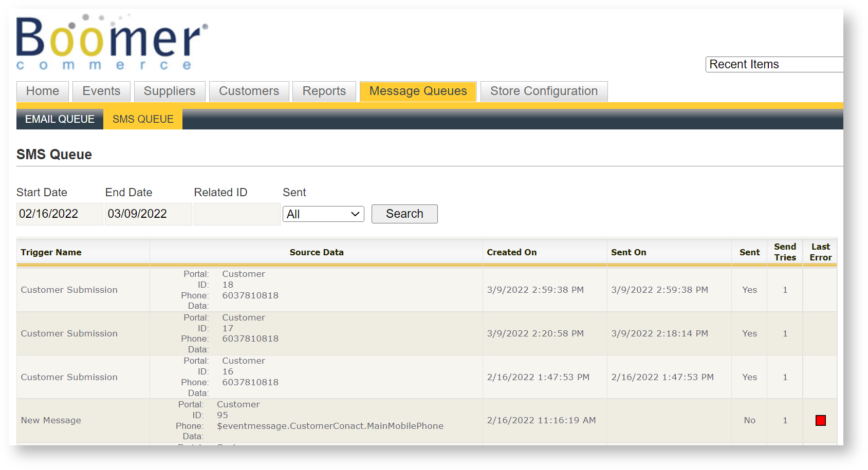868x470 pixels.
Task: Select the Message Queues tab
Action: [418, 91]
